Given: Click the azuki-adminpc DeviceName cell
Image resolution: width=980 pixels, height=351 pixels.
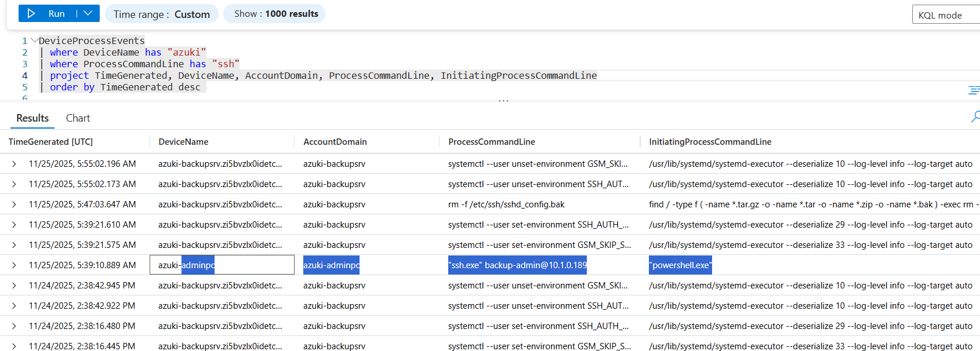Looking at the screenshot, I should 222,265.
